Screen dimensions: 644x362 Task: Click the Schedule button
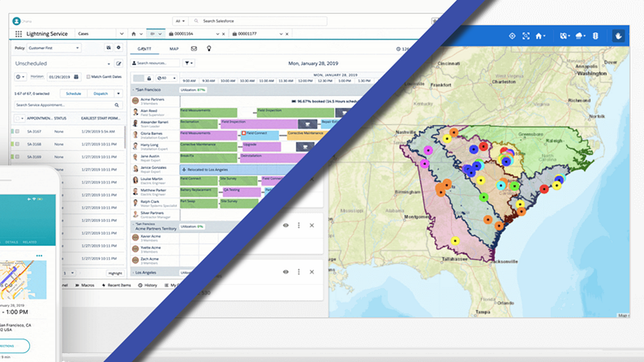tap(73, 93)
